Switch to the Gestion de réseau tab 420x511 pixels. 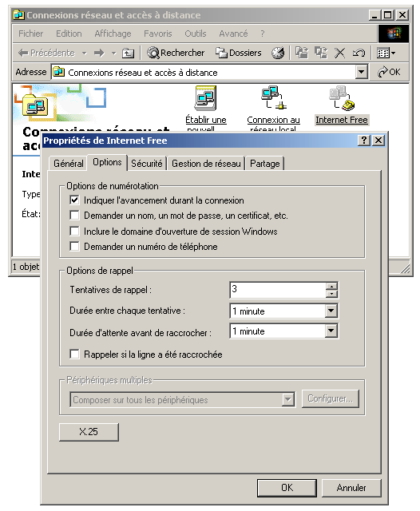(206, 163)
